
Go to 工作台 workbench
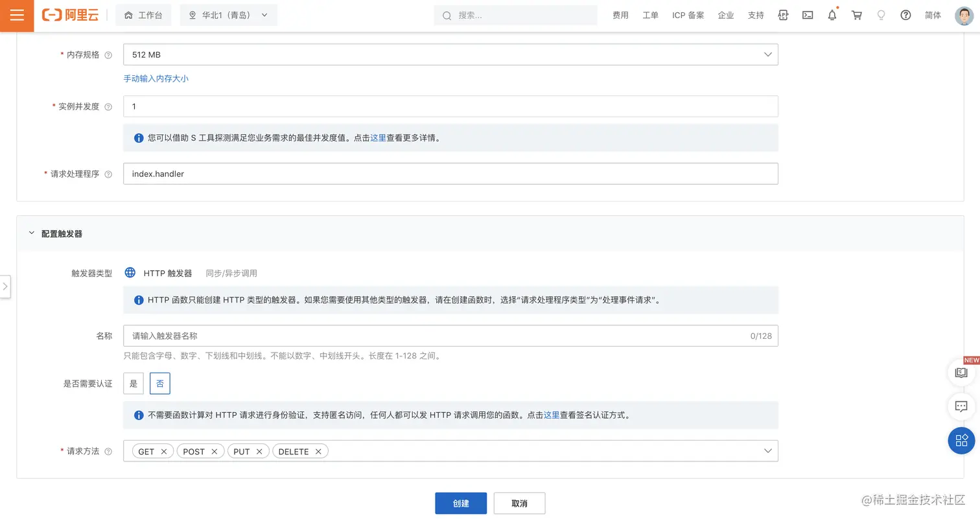[x=143, y=16]
